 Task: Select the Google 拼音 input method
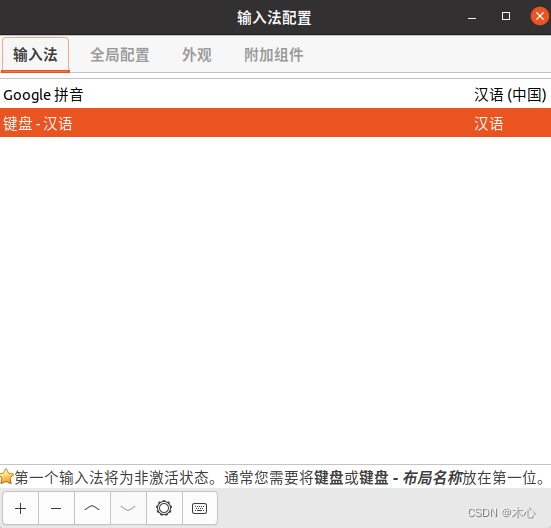click(x=276, y=94)
